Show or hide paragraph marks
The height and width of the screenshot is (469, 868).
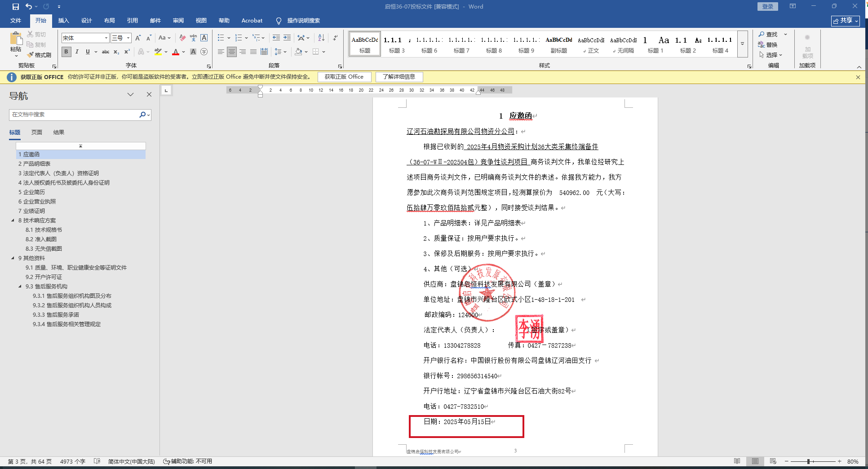[x=335, y=38]
